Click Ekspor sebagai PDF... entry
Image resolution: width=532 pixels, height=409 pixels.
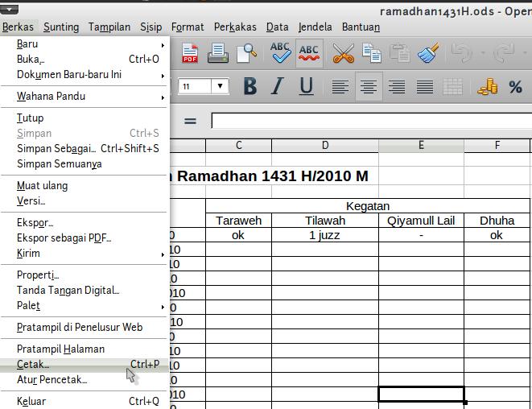[64, 238]
